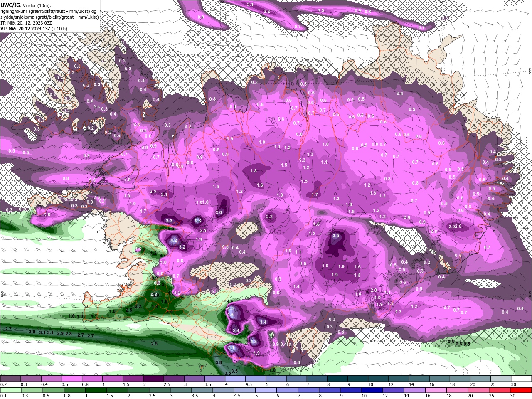
Task: Click the lavender 4 swatch in snow legend row
Action: pyautogui.click(x=235, y=379)
